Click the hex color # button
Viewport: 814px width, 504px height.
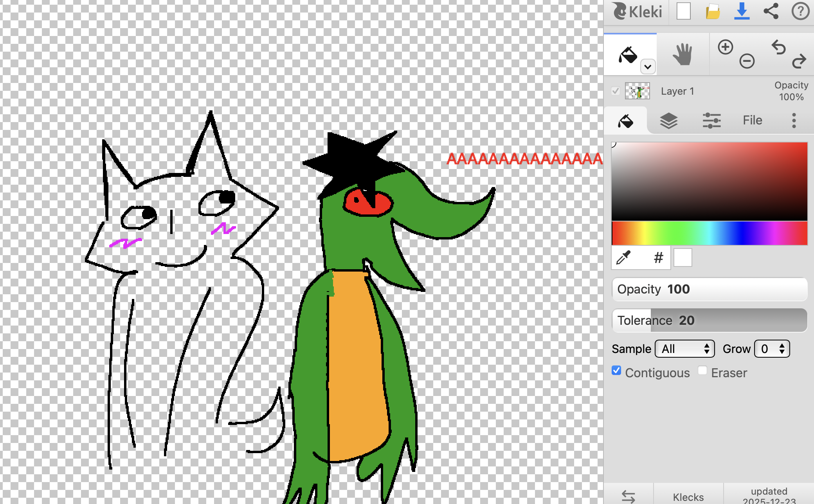658,258
